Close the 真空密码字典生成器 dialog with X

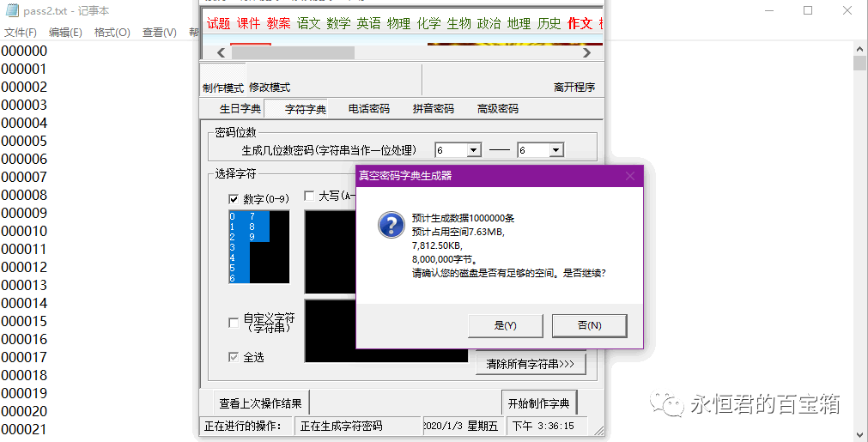(x=629, y=176)
